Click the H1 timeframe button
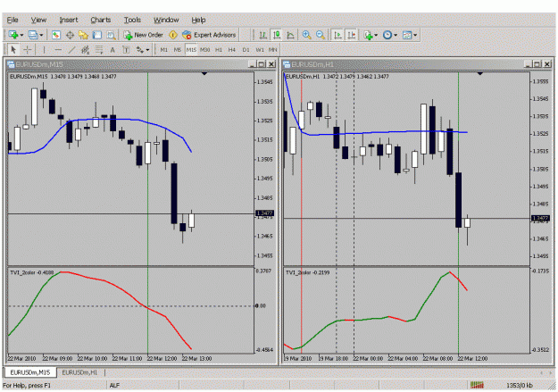 click(x=219, y=50)
